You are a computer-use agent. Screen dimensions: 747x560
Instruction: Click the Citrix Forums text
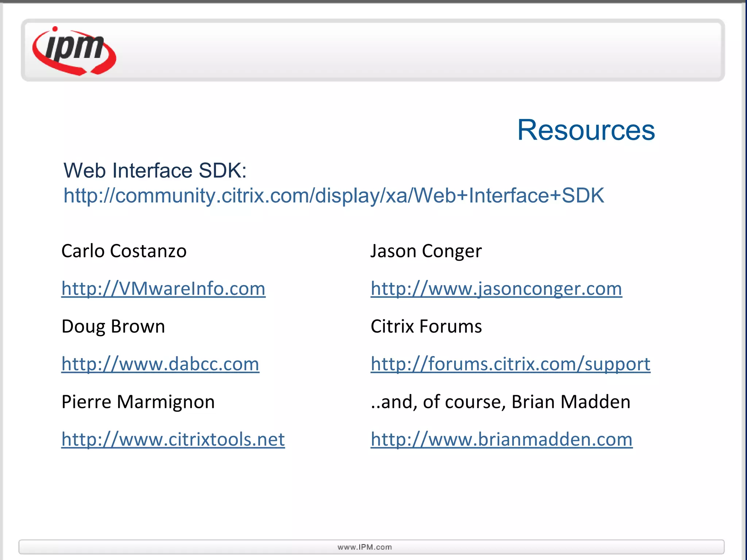click(x=426, y=326)
